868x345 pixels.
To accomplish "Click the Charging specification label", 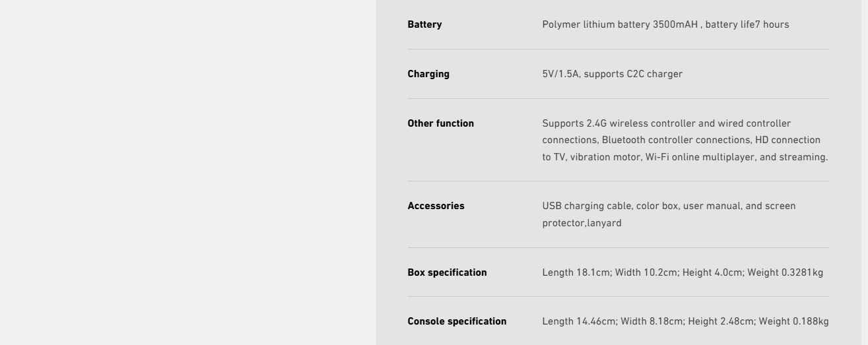I will point(428,74).
